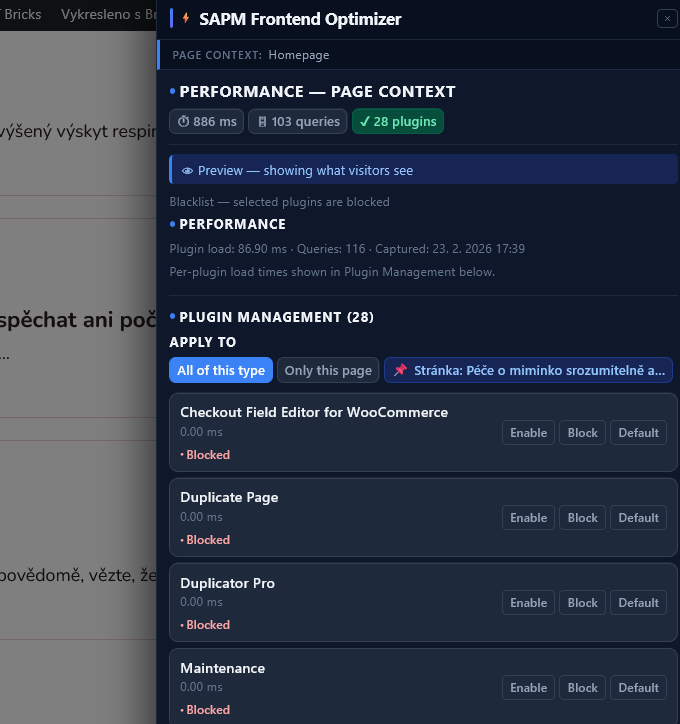Reset Duplicator Pro plugin to Default
Image resolution: width=680 pixels, height=724 pixels.
click(638, 603)
